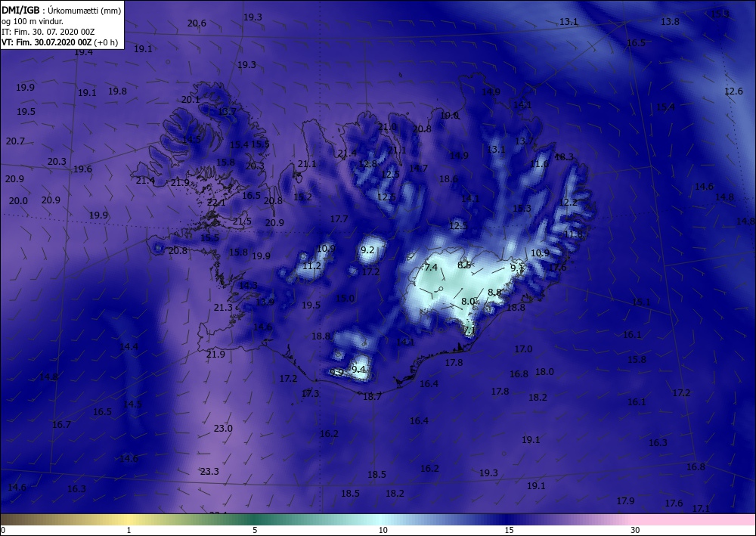Click the map value 14.4
Viewport: 756px width, 536px height.
tap(129, 346)
